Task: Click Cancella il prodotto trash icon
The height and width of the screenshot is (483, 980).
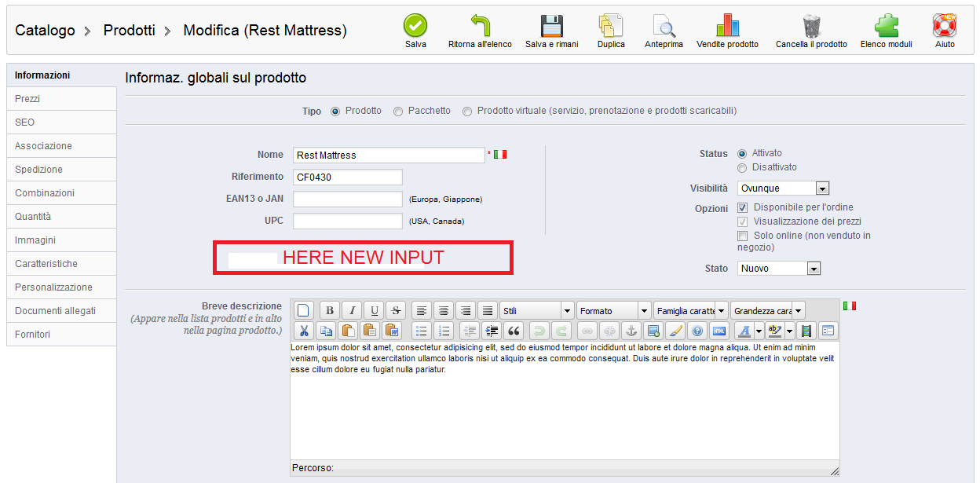Action: (x=810, y=26)
